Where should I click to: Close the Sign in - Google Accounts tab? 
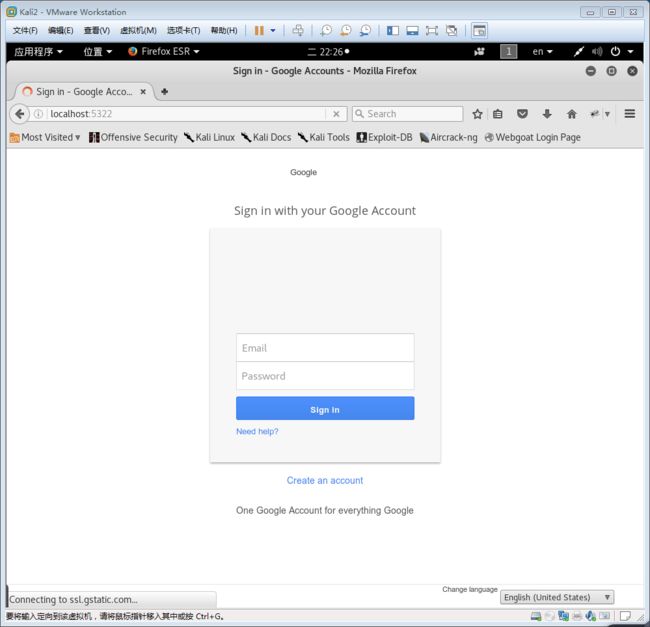143,92
